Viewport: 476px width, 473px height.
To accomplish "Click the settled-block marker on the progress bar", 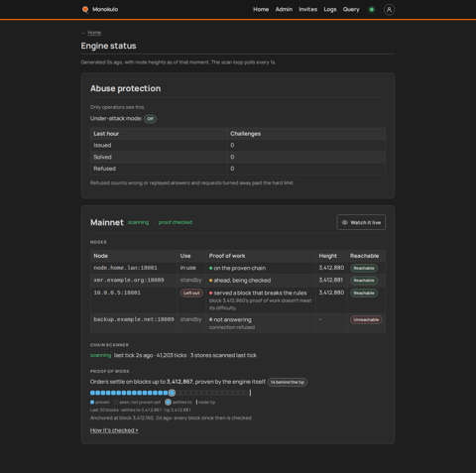I will tap(172, 393).
